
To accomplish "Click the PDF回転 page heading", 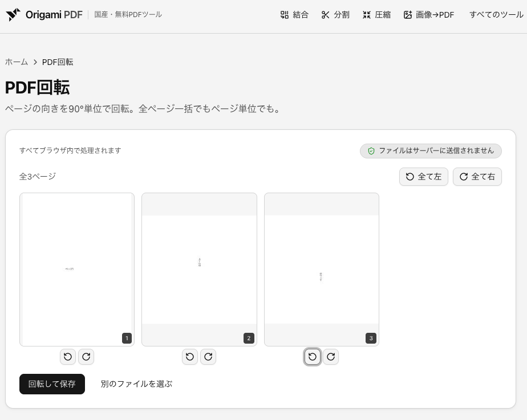I will click(x=37, y=88).
